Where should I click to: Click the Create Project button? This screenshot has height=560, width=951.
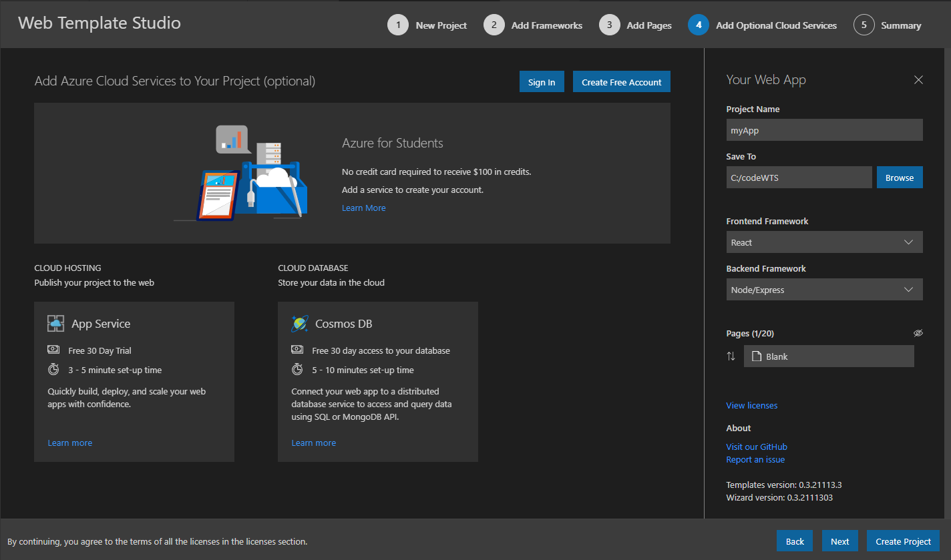coord(903,541)
